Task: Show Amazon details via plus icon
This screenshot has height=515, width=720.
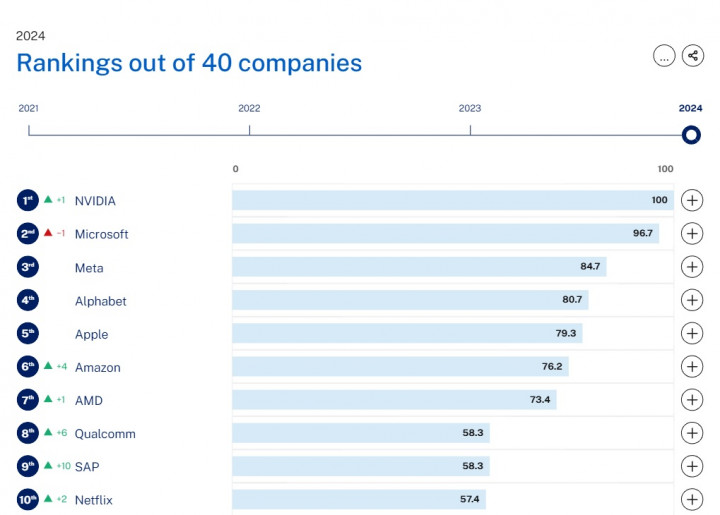Action: pos(691,367)
